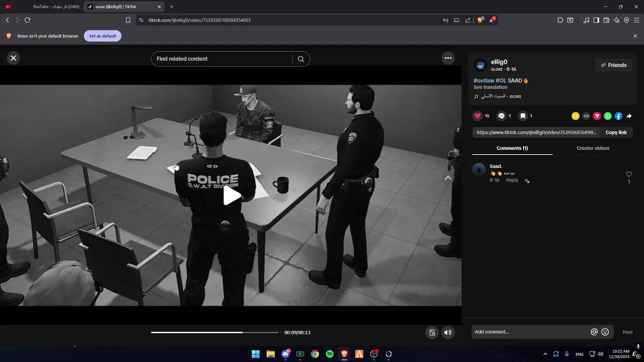Open the Brave playlist music icon
This screenshot has width=644, height=362.
pyautogui.click(x=586, y=20)
